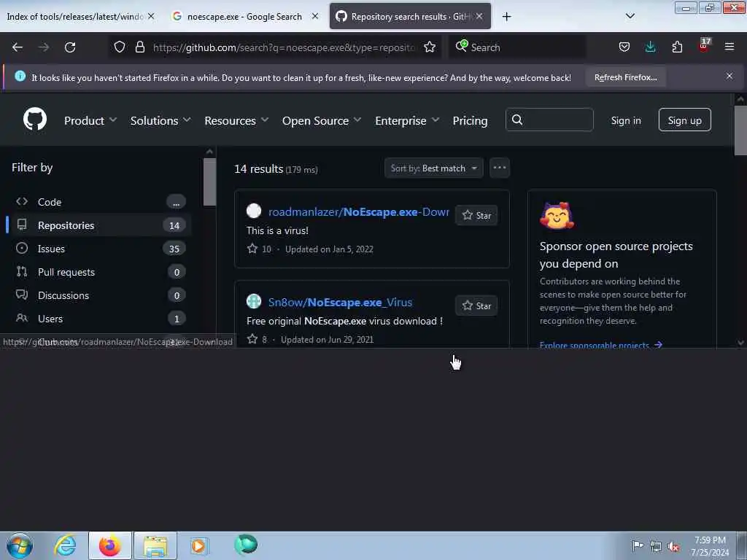Expand the Open Source dropdown
The width and height of the screenshot is (747, 560).
tap(322, 120)
